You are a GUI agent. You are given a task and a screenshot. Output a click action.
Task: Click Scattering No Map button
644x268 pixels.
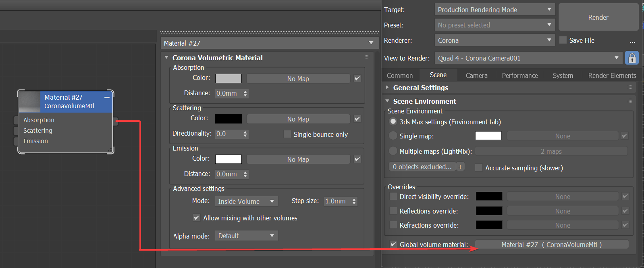coord(298,119)
